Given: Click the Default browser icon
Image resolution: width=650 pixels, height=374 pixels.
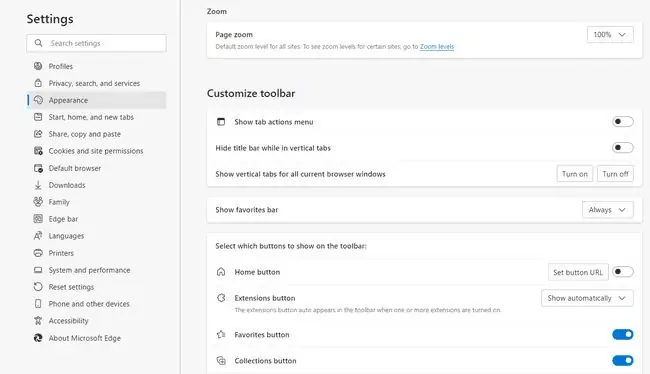Looking at the screenshot, I should [38, 168].
